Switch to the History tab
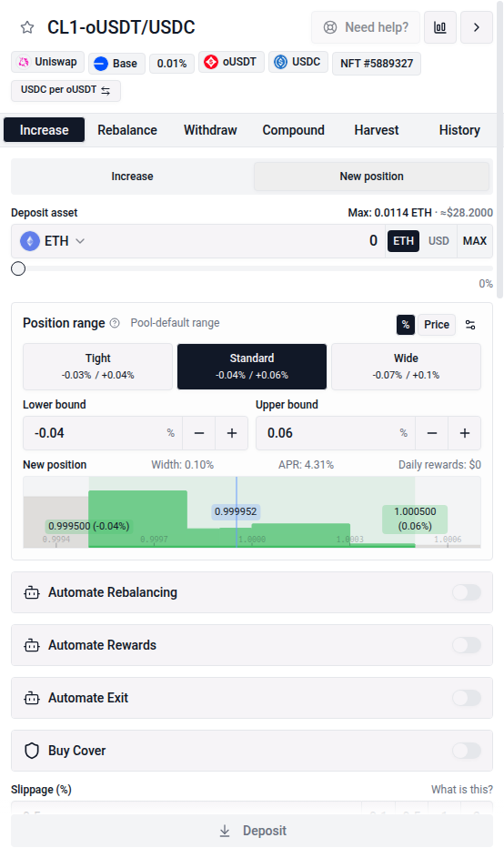The image size is (504, 858). (459, 130)
